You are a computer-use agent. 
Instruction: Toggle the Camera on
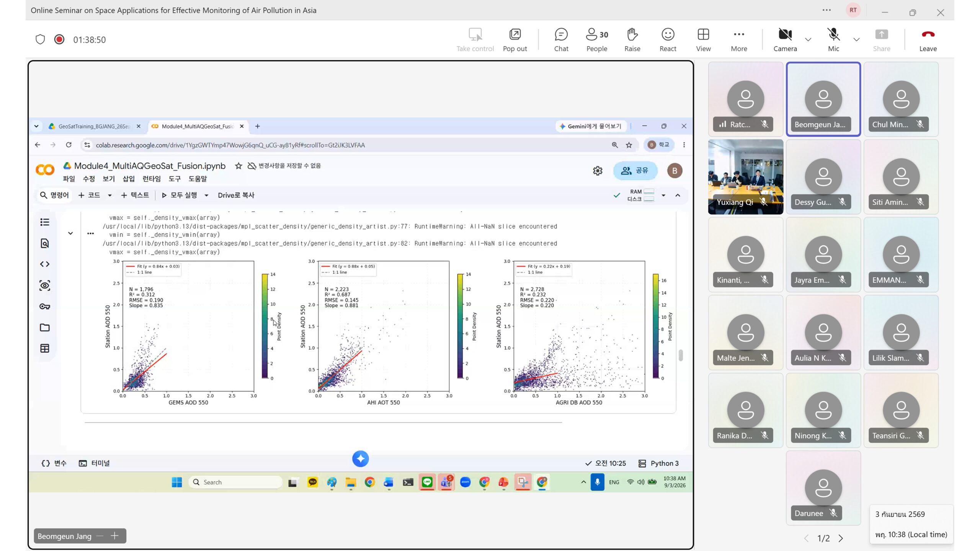coord(785,39)
